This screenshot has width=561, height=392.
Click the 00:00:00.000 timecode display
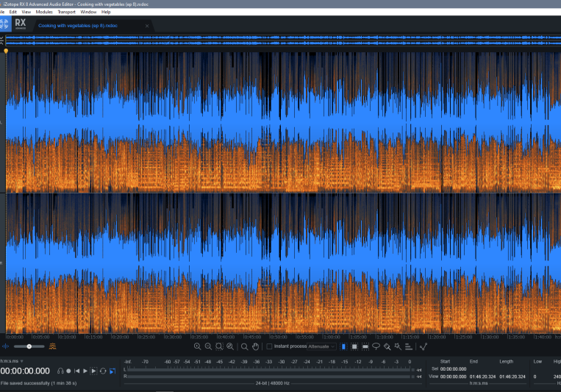click(x=25, y=371)
